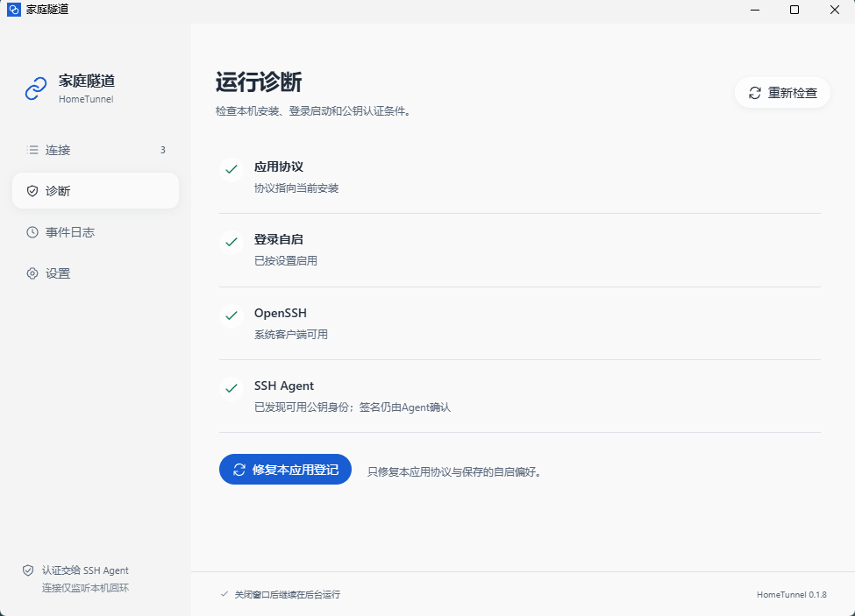The image size is (855, 616).
Task: Click the refresh icon in 重新检查
Action: pyautogui.click(x=755, y=93)
